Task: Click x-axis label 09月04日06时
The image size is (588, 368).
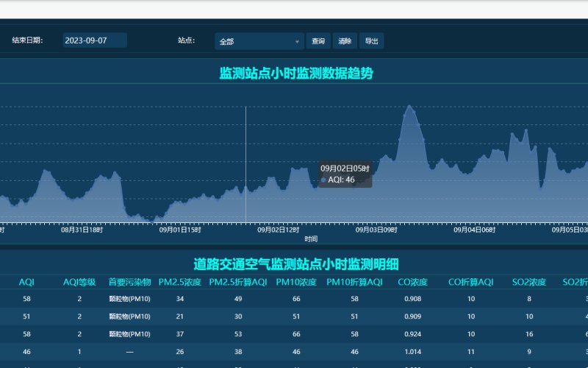Action: [x=475, y=230]
